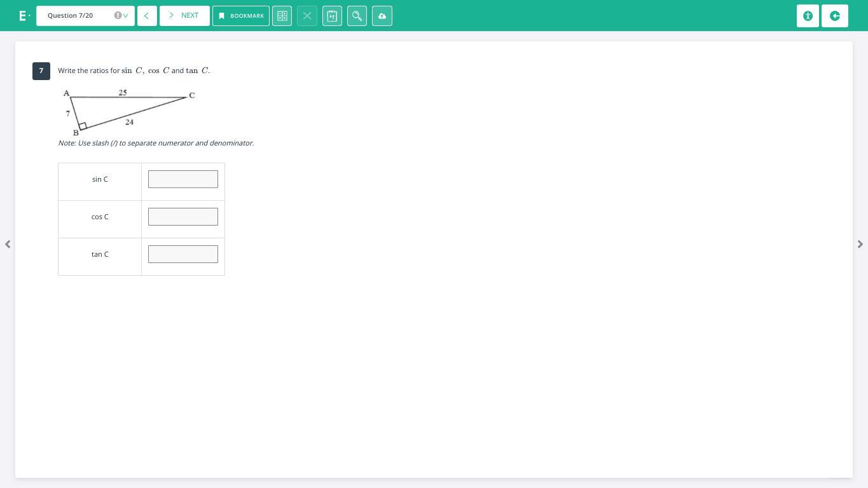
Task: Click the sin C answer input field
Action: pos(183,179)
